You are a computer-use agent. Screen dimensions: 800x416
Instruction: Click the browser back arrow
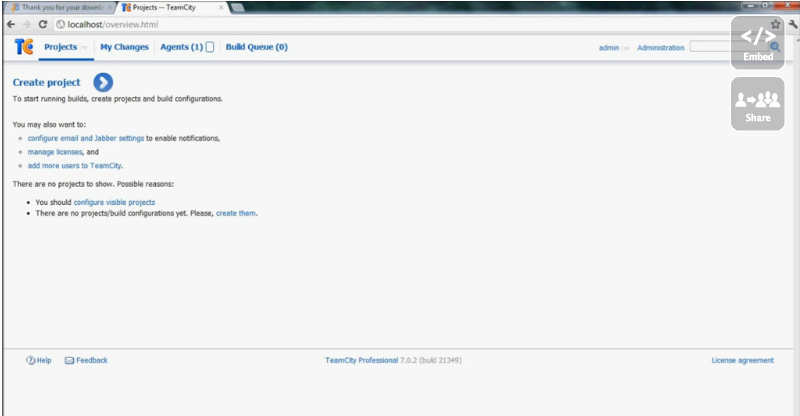coord(11,24)
